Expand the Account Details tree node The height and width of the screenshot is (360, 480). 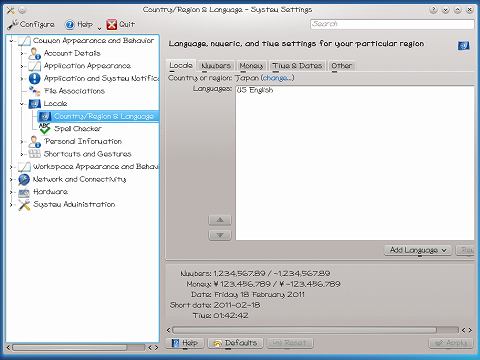point(22,53)
